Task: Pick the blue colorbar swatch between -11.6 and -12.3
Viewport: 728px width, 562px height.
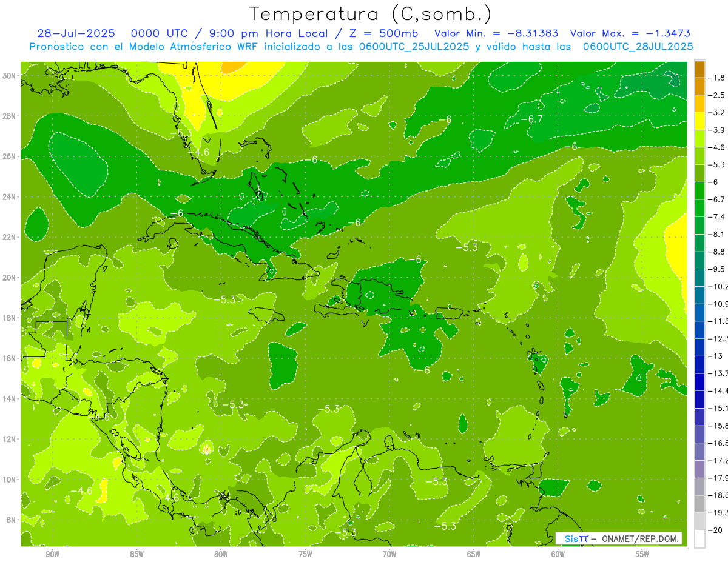Action: 699,330
